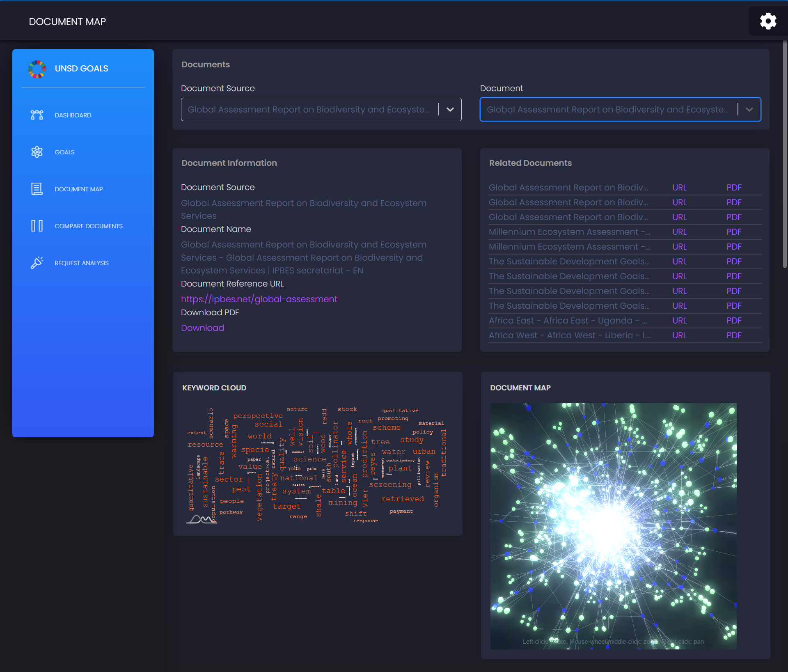Open PDF for first Millennium Ecosystem Assessment

[x=733, y=232]
